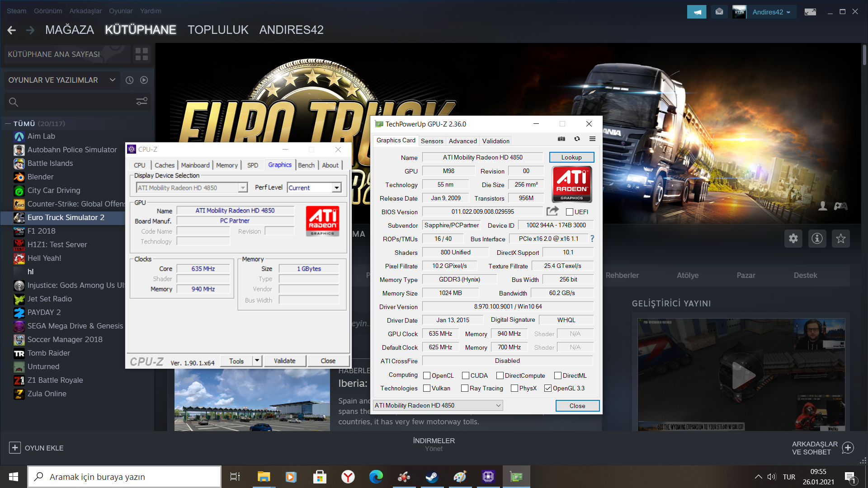
Task: Take a screenshot with GPU-Z camera icon
Action: pos(561,139)
